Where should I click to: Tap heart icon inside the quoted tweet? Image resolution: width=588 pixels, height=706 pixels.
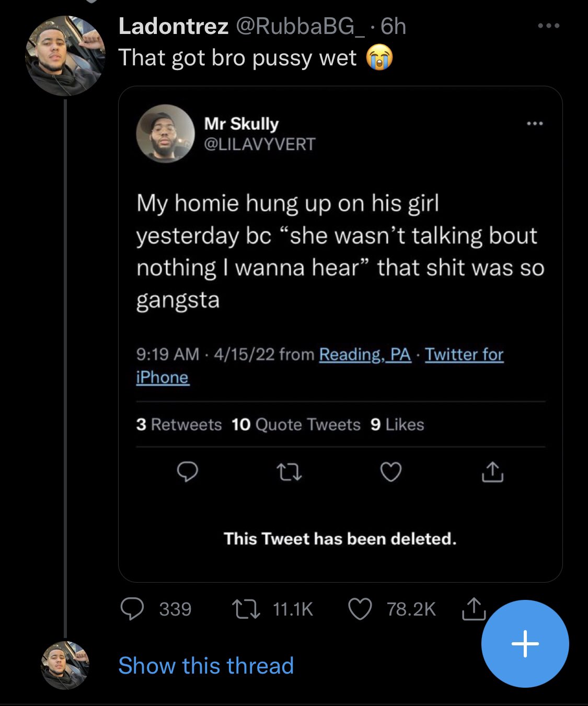[390, 472]
